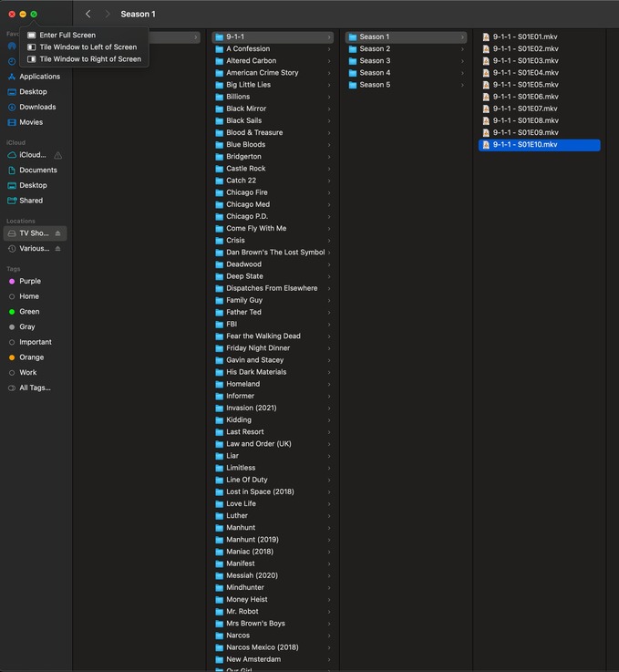Click the iCloud warning triangle icon

(57, 155)
